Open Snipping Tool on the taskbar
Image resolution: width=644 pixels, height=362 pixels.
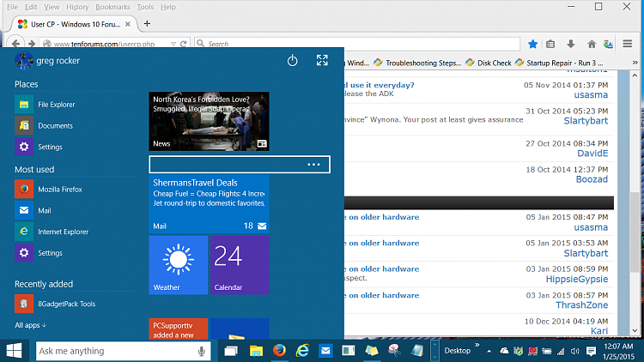(394, 351)
